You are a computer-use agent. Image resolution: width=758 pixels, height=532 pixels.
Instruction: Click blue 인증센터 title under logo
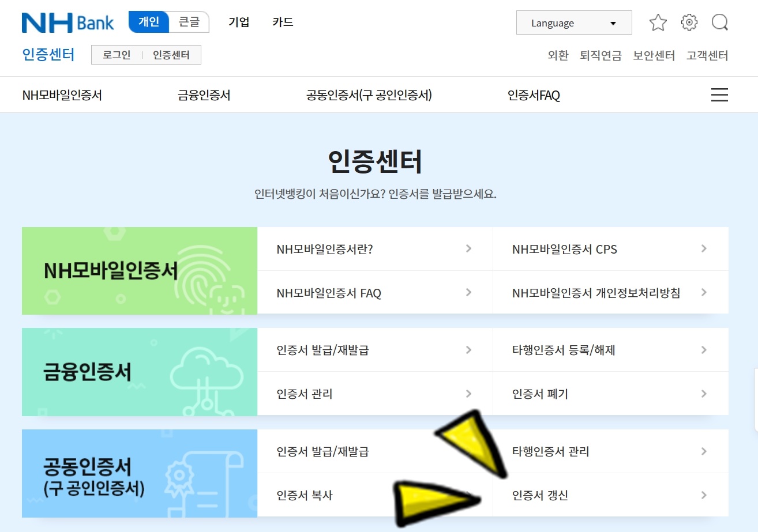(48, 55)
